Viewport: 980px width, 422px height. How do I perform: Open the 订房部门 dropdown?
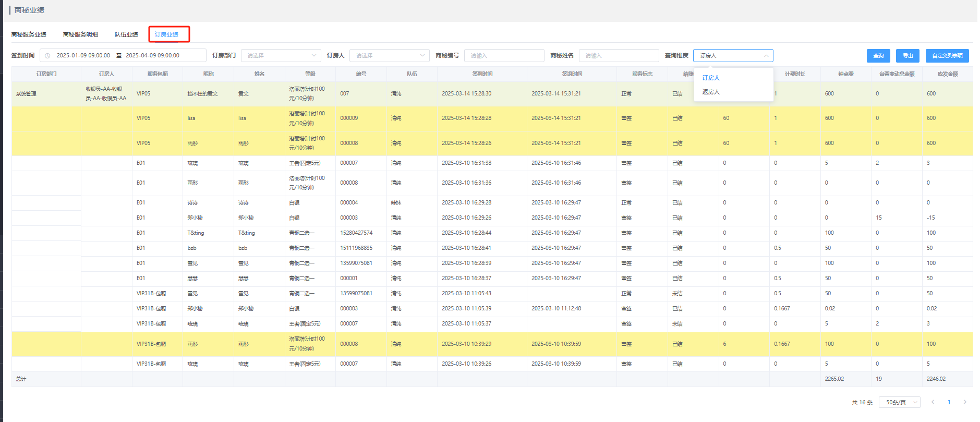point(281,55)
